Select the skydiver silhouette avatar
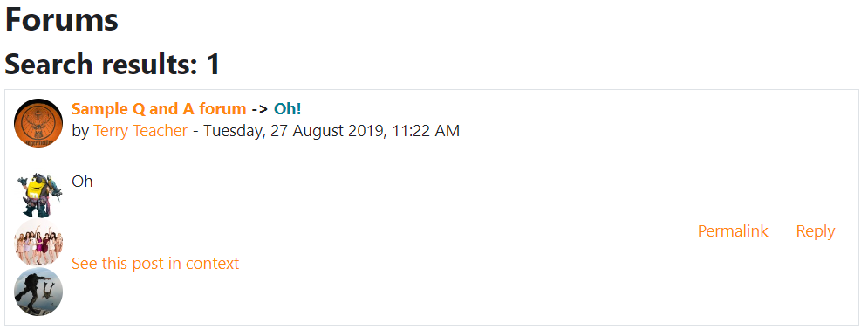The height and width of the screenshot is (330, 868). (38, 292)
